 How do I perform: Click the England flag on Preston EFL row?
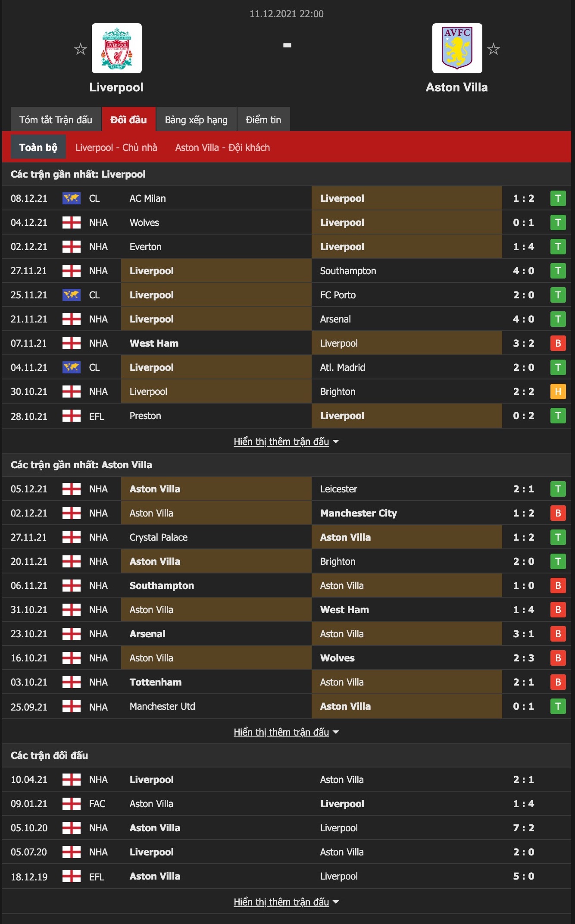click(x=72, y=416)
